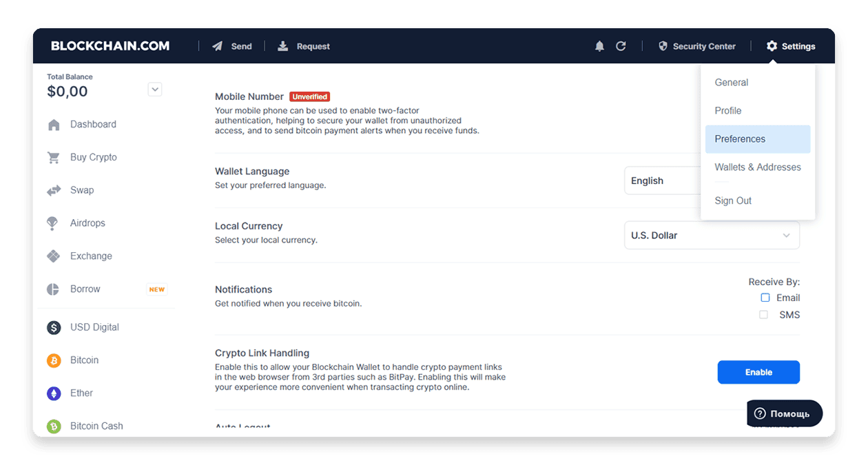Viewport: 868px width, 465px height.
Task: Click the Settings label in header
Action: click(x=798, y=46)
